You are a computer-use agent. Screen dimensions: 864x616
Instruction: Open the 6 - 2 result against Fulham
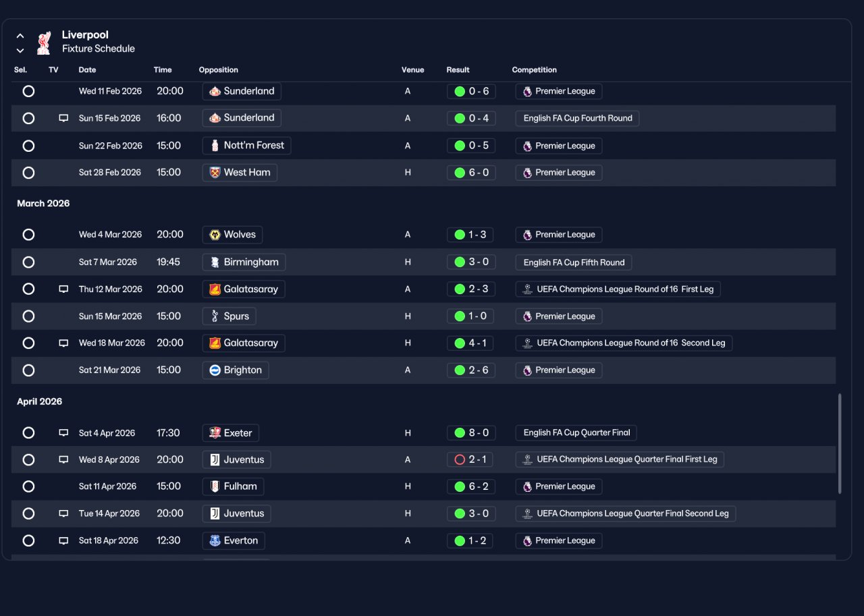coord(471,486)
